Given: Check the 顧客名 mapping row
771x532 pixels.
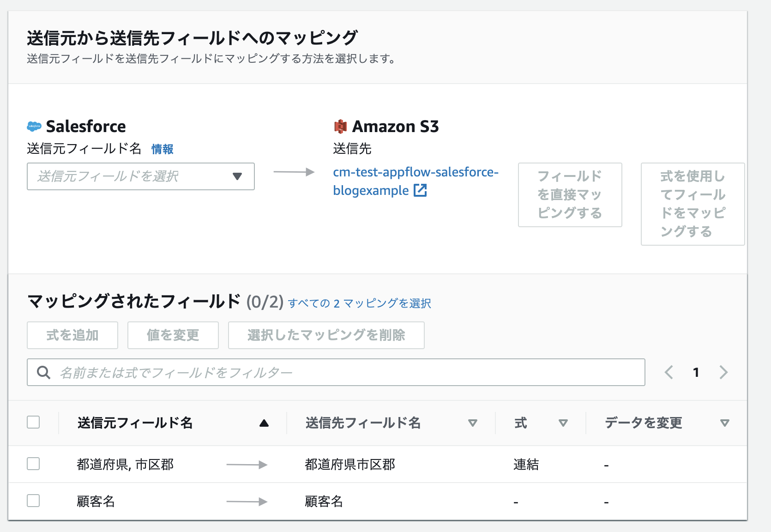Looking at the screenshot, I should pyautogui.click(x=33, y=501).
